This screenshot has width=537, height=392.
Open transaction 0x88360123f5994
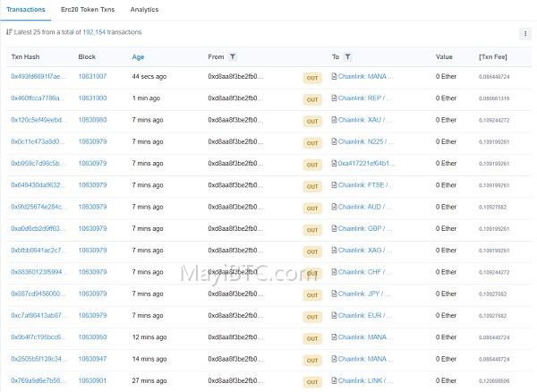pyautogui.click(x=38, y=272)
